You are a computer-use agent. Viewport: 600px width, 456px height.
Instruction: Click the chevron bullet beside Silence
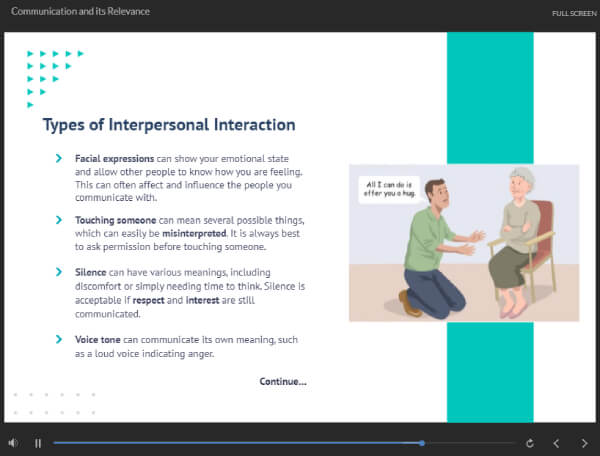pyautogui.click(x=61, y=273)
